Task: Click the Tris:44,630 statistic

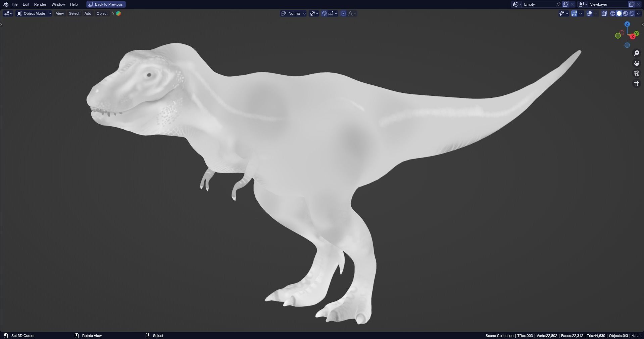Action: (596, 336)
